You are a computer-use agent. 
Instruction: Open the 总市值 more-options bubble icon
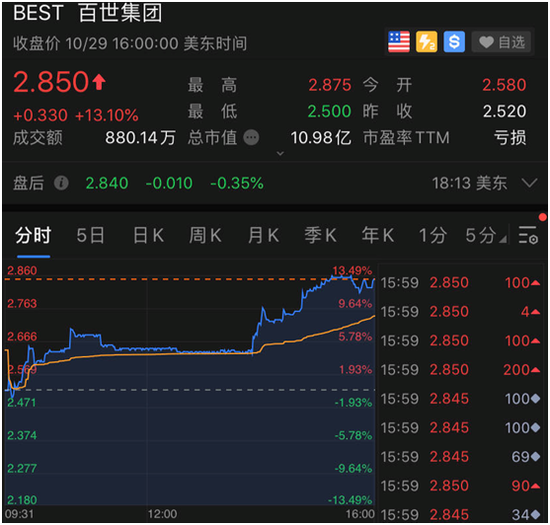pos(251,137)
